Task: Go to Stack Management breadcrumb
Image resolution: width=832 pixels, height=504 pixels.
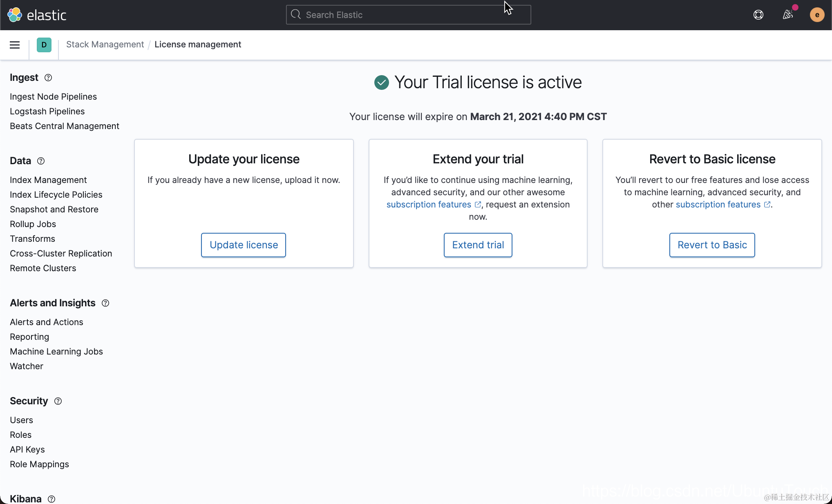Action: pyautogui.click(x=105, y=45)
